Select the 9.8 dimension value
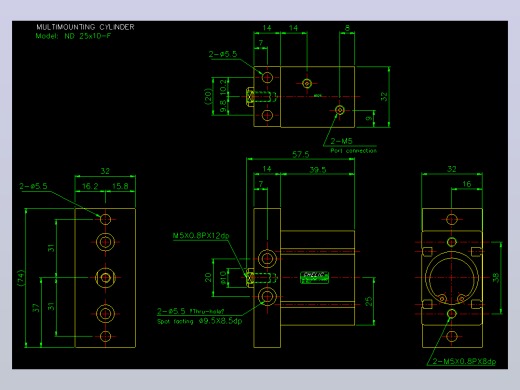Image resolution: width=520 pixels, height=390 pixels. tap(223, 107)
